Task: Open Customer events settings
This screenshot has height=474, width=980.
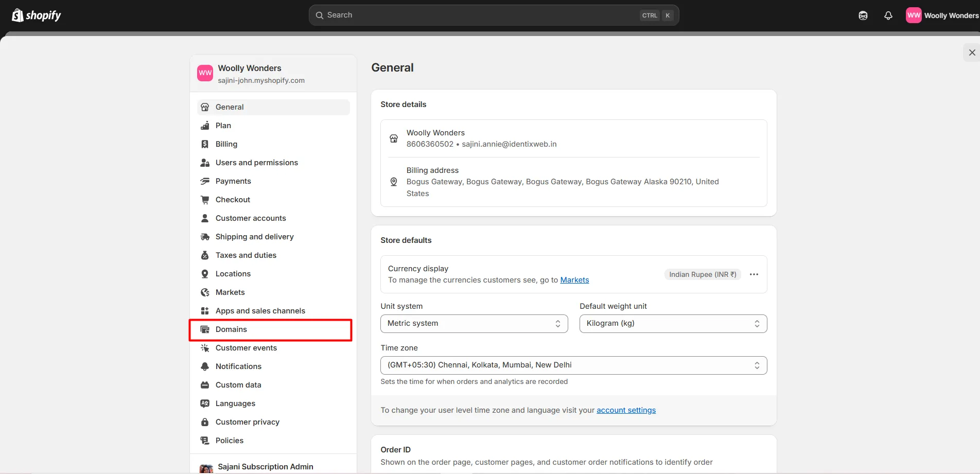Action: 273,348
